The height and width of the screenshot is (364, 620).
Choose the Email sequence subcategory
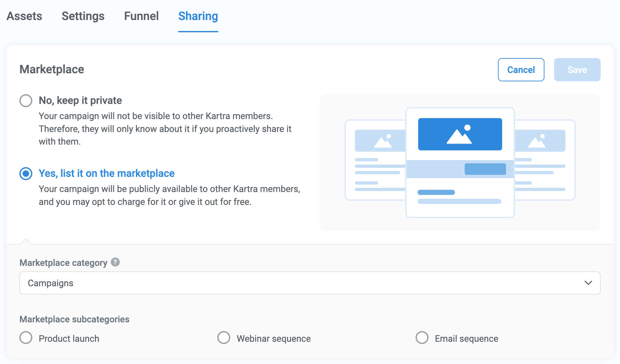pos(422,338)
